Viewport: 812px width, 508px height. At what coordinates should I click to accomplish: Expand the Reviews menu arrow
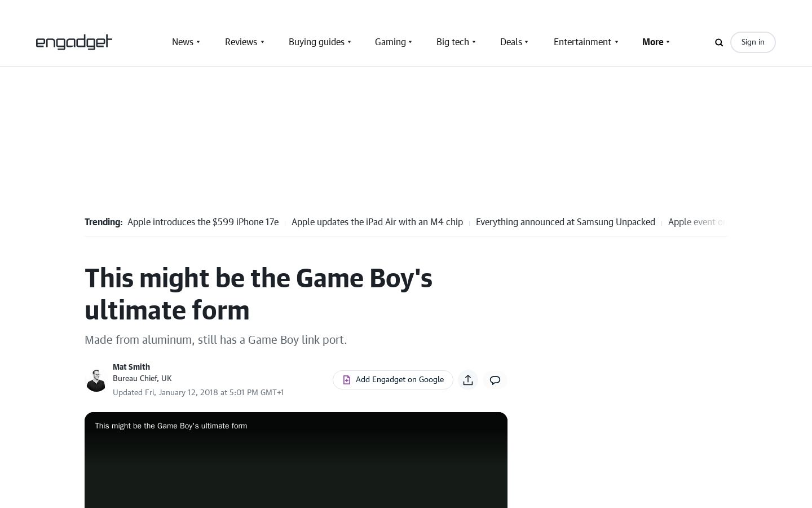click(x=262, y=42)
